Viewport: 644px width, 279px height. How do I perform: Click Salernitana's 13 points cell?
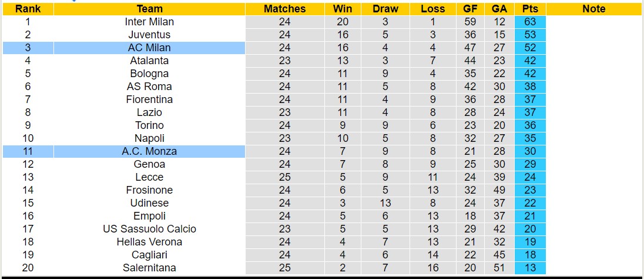point(530,268)
